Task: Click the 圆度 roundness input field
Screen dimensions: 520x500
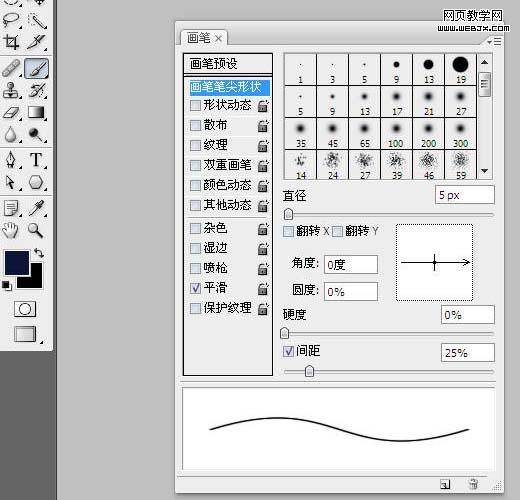Action: [351, 292]
